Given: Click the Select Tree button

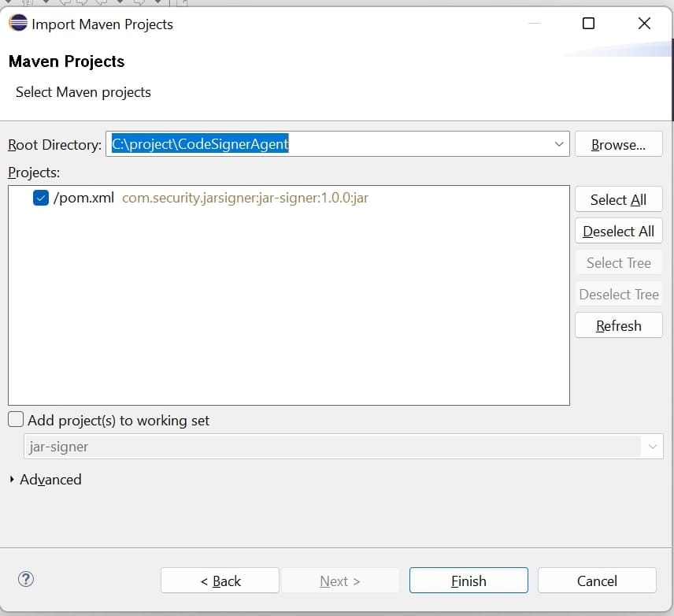Looking at the screenshot, I should pos(618,262).
